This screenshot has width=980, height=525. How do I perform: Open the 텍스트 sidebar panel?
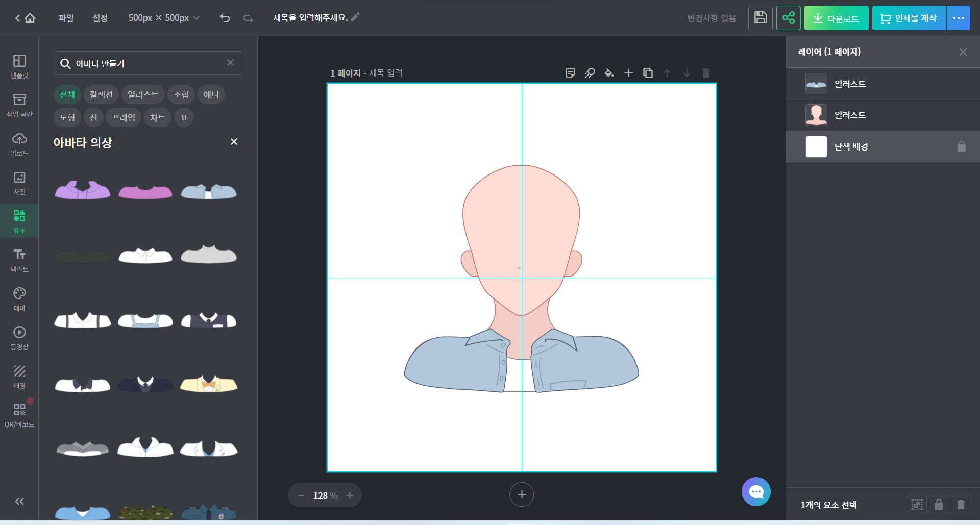19,260
